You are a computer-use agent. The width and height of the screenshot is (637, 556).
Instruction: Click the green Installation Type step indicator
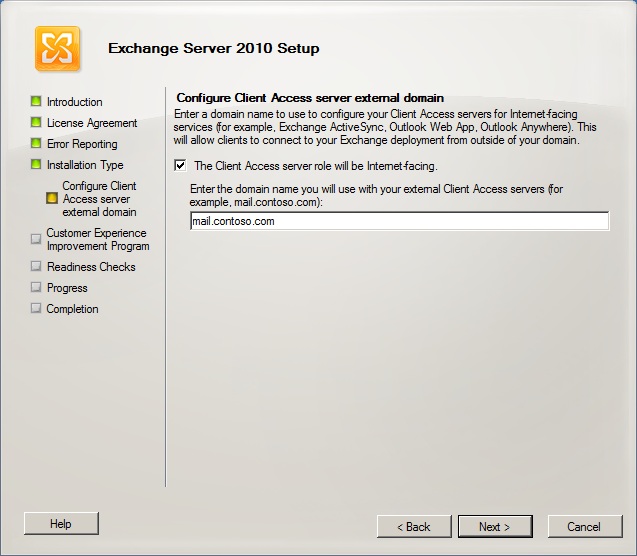click(x=36, y=164)
